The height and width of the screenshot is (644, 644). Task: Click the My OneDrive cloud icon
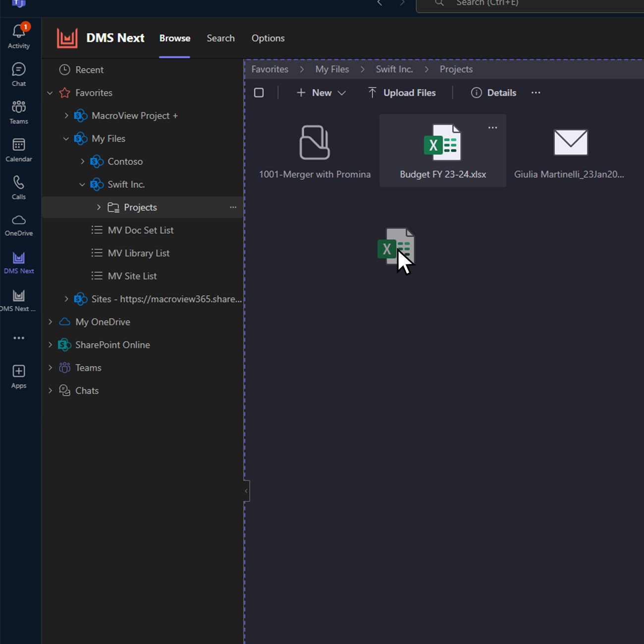coord(64,322)
